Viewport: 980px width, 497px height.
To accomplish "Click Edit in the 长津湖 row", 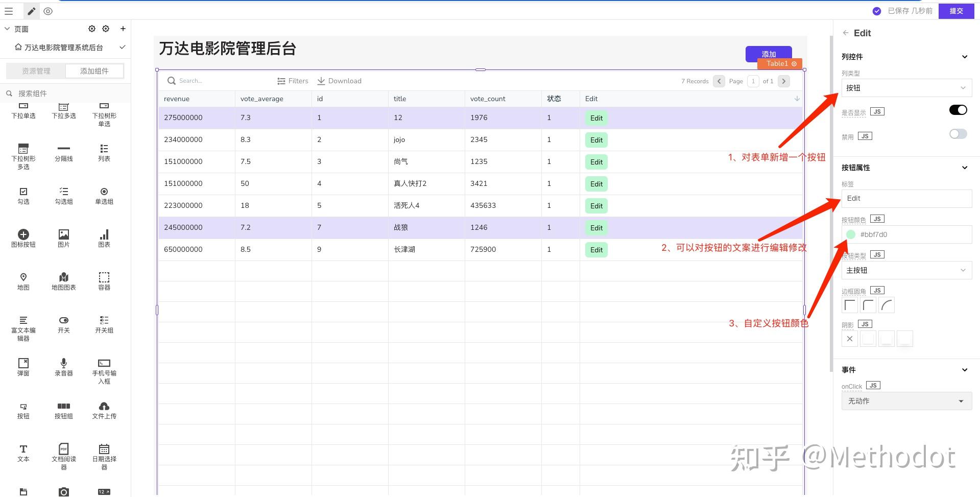I will tap(596, 250).
